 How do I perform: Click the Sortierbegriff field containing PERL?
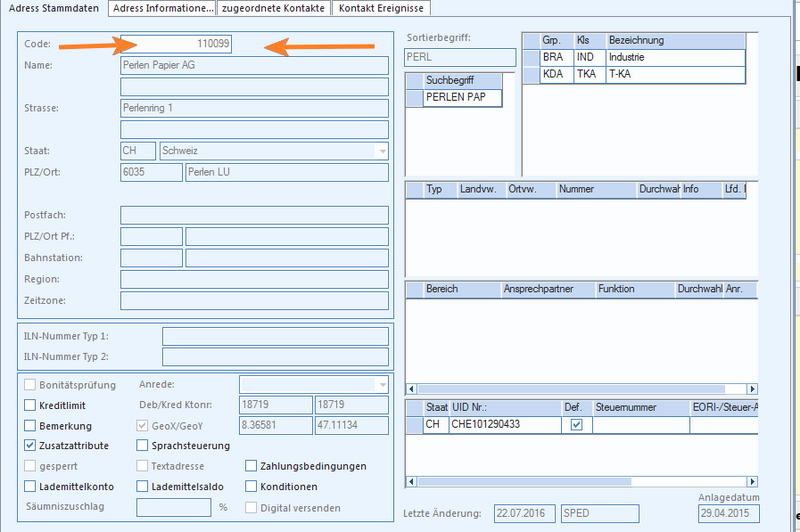coord(460,58)
